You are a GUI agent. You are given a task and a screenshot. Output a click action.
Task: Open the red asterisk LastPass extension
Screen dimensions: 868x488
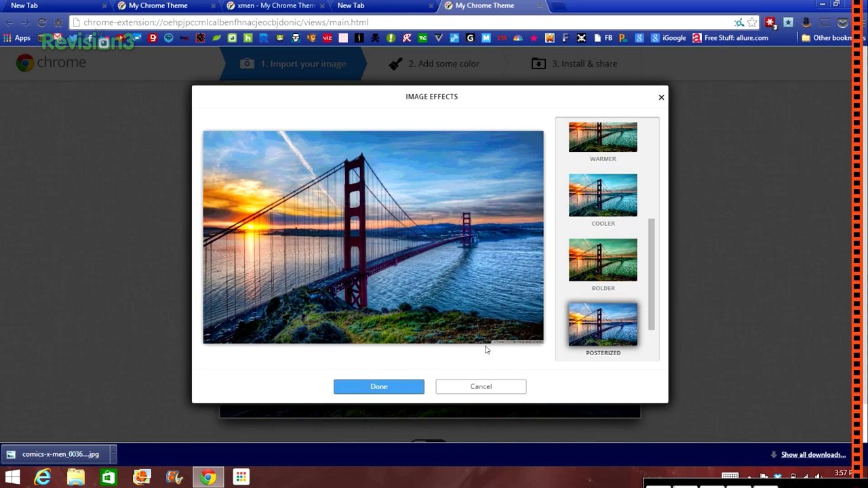click(770, 22)
